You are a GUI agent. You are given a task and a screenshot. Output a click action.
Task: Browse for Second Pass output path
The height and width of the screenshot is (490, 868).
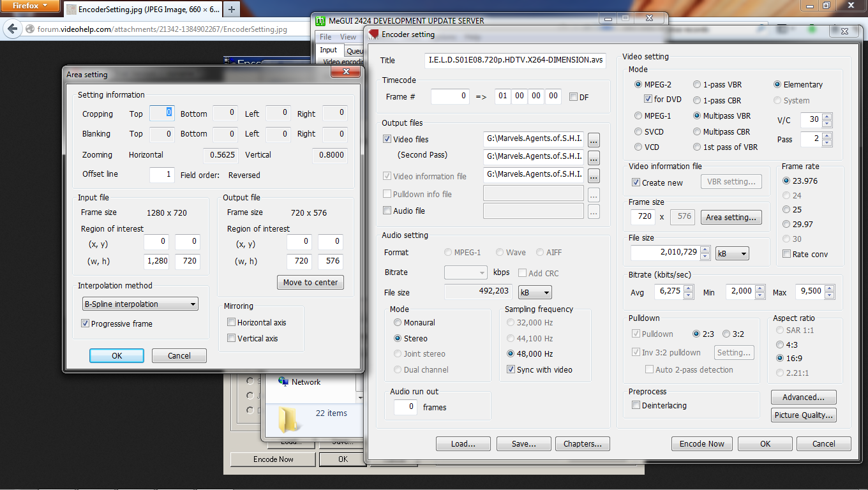pos(594,157)
